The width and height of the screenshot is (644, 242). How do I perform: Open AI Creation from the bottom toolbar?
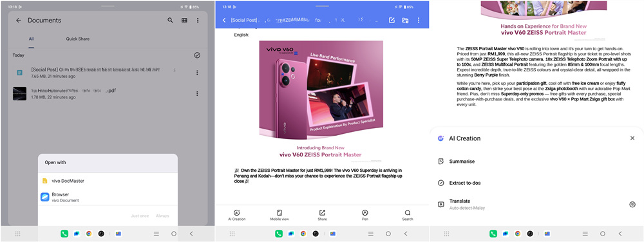click(x=236, y=216)
